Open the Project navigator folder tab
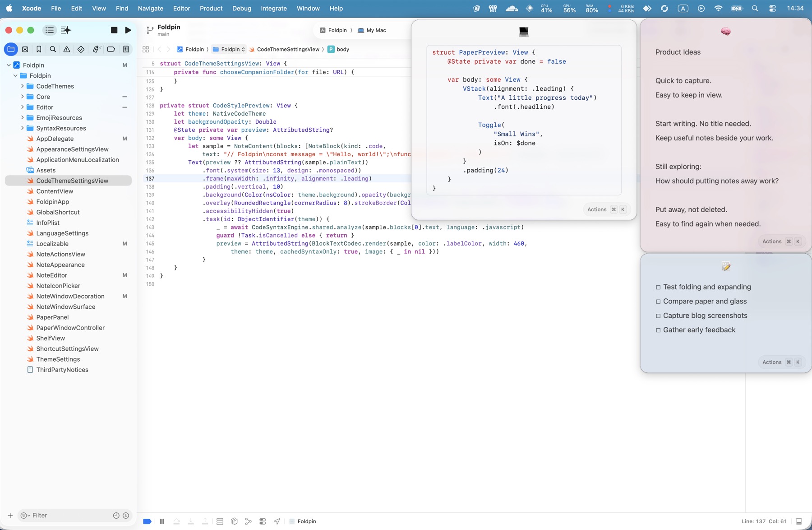This screenshot has height=530, width=812. [11, 49]
